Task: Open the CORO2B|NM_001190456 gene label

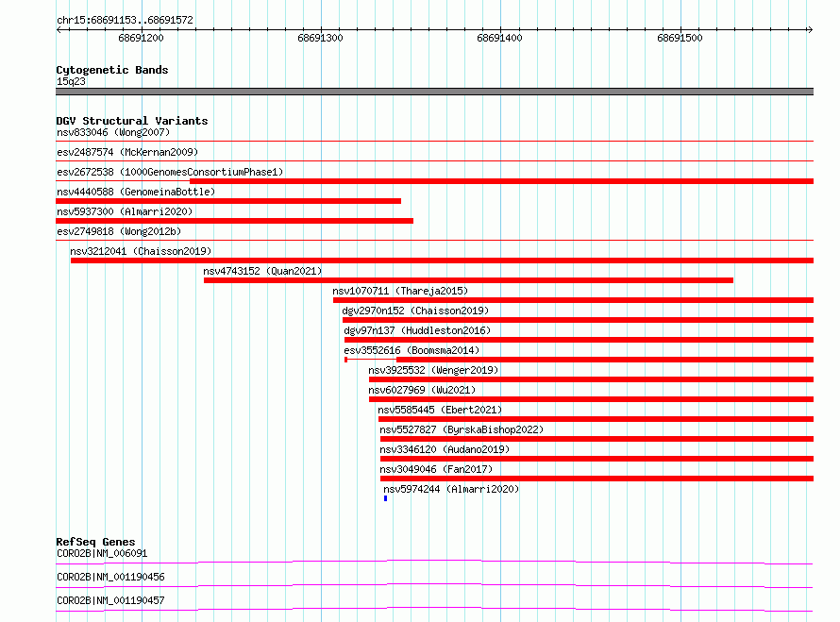Action: [x=110, y=577]
